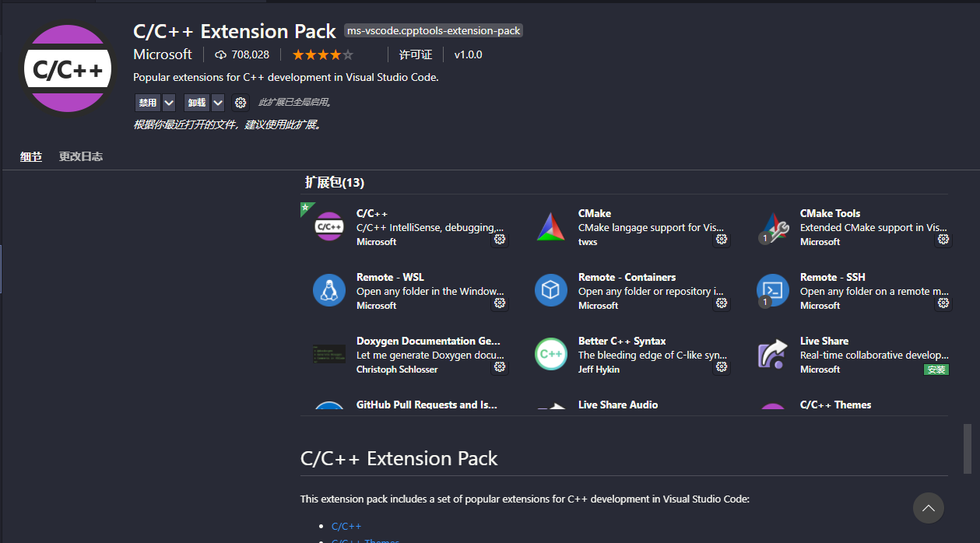Image resolution: width=980 pixels, height=543 pixels.
Task: Click the star rating for the extension
Action: [x=322, y=54]
